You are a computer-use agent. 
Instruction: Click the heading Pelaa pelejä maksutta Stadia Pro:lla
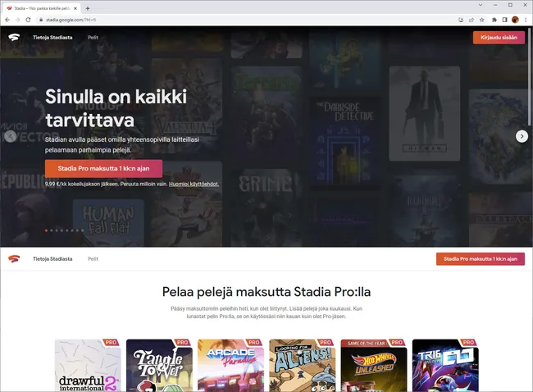[x=266, y=292]
